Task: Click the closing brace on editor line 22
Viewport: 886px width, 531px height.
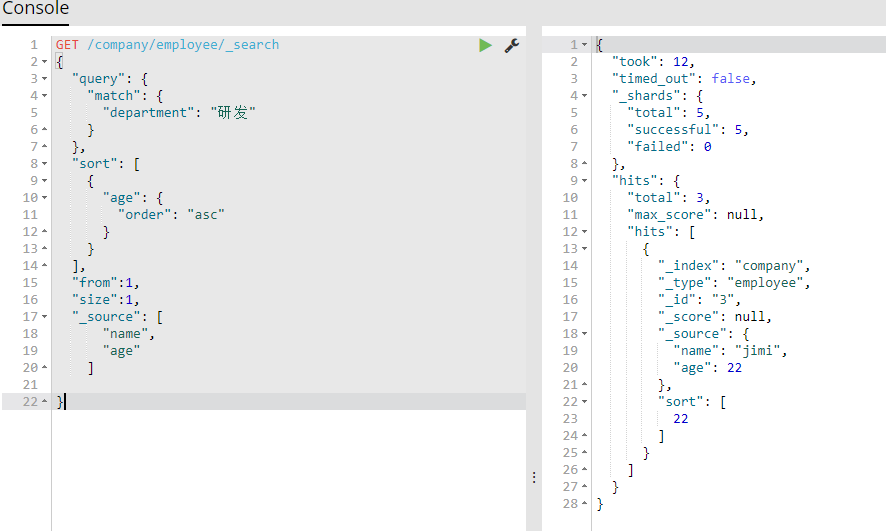Action: [60, 402]
